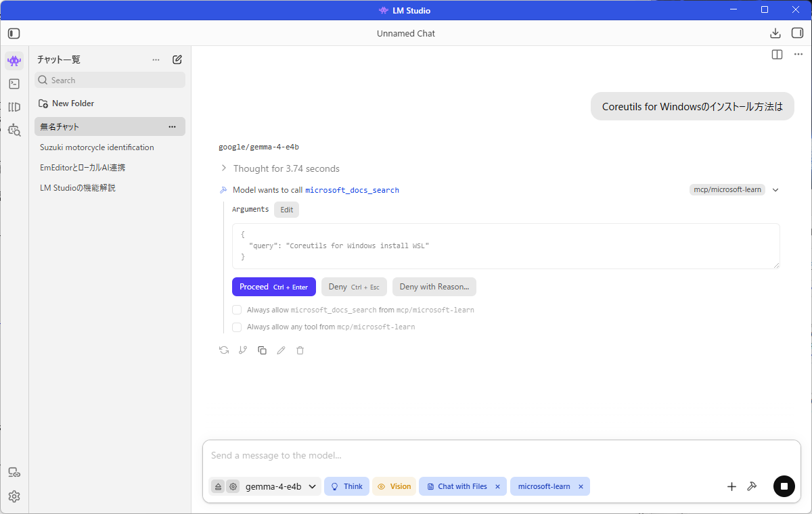Remove the Chat with Files chip

[497, 486]
